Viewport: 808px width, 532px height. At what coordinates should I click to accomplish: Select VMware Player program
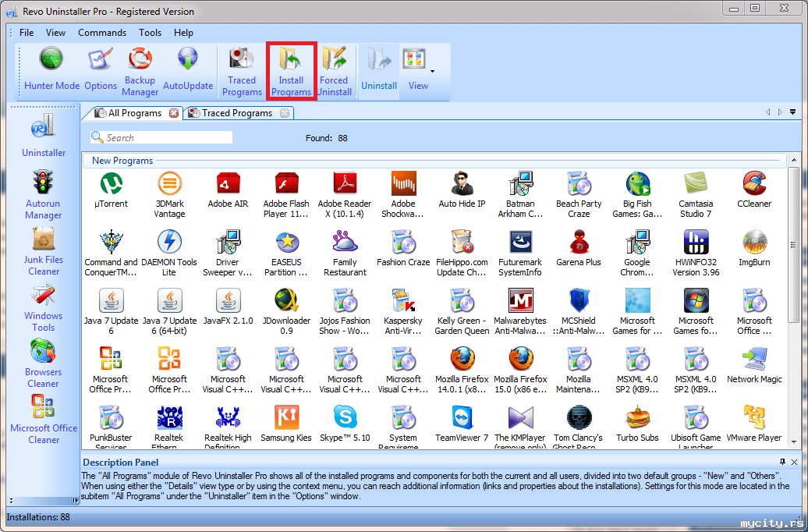[754, 424]
